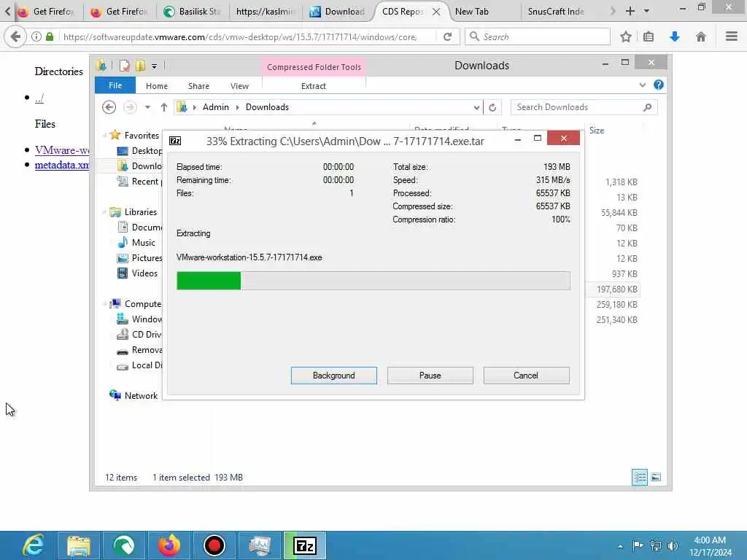Screen dimensions: 747x560
Task: Select Recent places in navigation pane
Action: (139, 182)
